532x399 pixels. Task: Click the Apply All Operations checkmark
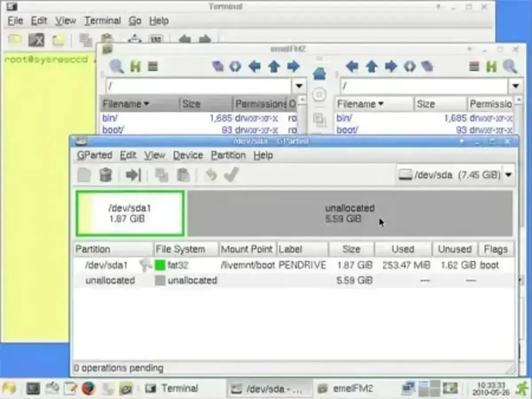click(231, 175)
